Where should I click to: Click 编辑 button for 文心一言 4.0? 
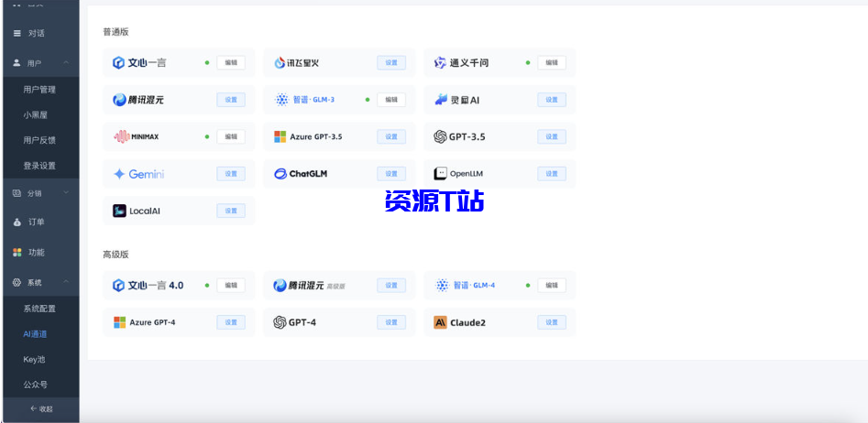[x=231, y=286]
